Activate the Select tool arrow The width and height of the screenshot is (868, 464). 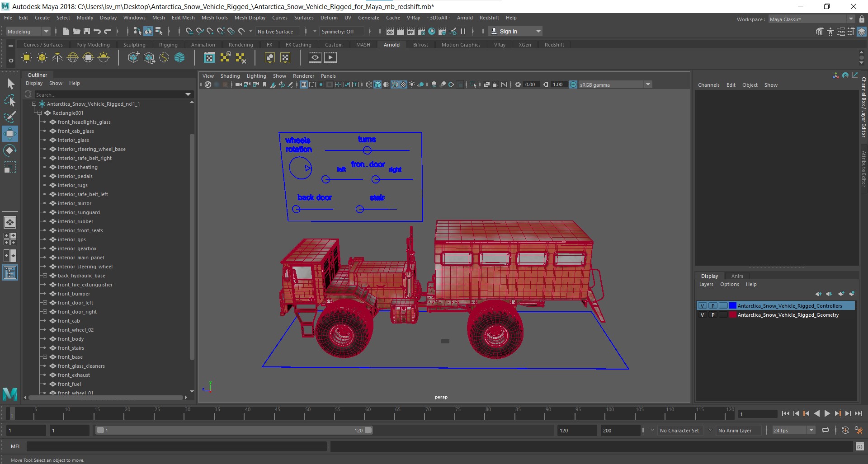click(10, 84)
